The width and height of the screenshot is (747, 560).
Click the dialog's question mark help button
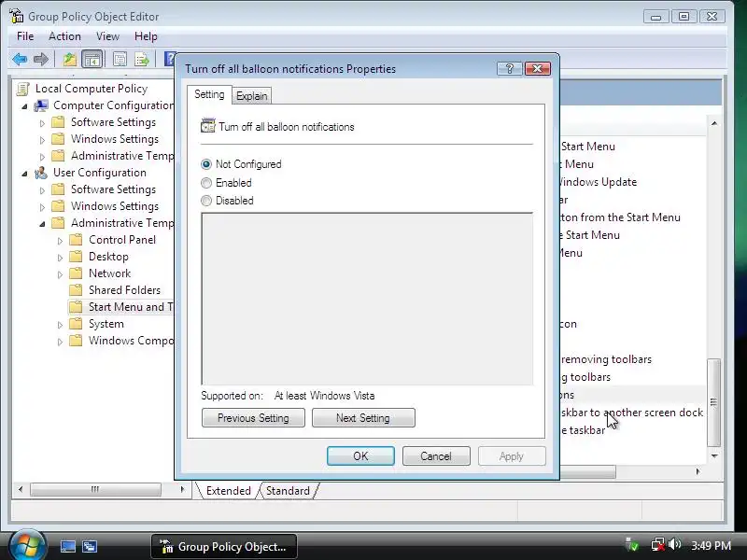(x=509, y=68)
